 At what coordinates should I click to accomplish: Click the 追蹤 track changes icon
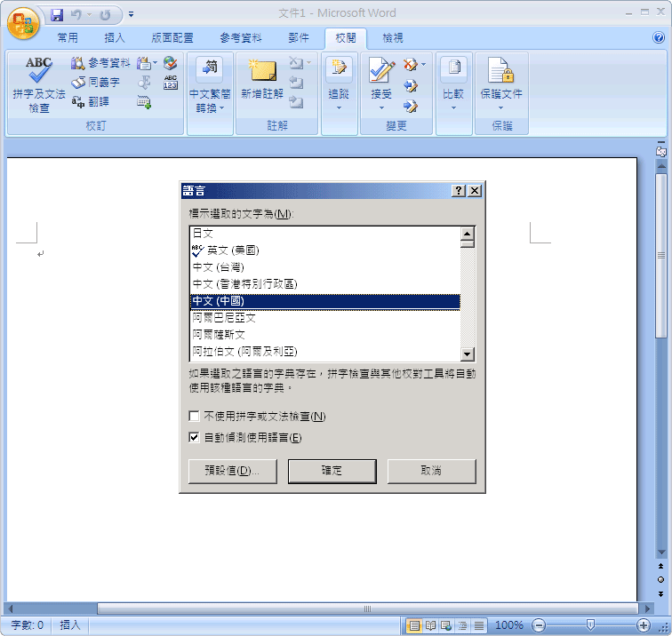coord(339,68)
